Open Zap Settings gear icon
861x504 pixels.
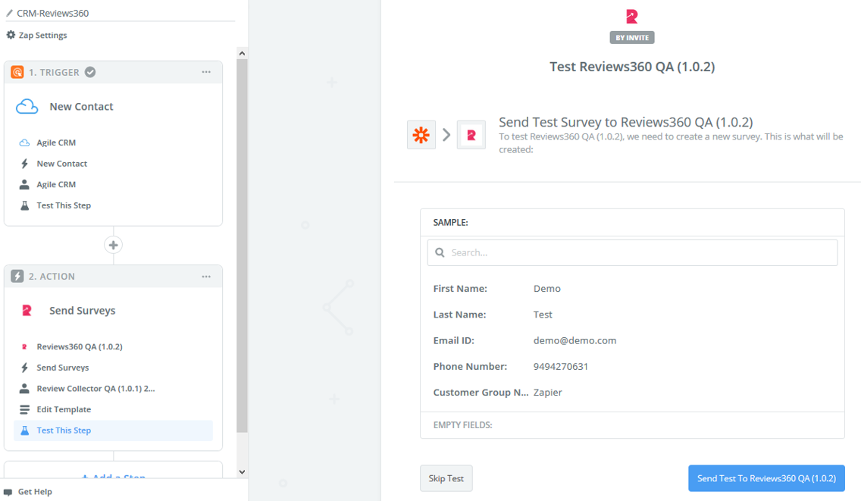(11, 35)
